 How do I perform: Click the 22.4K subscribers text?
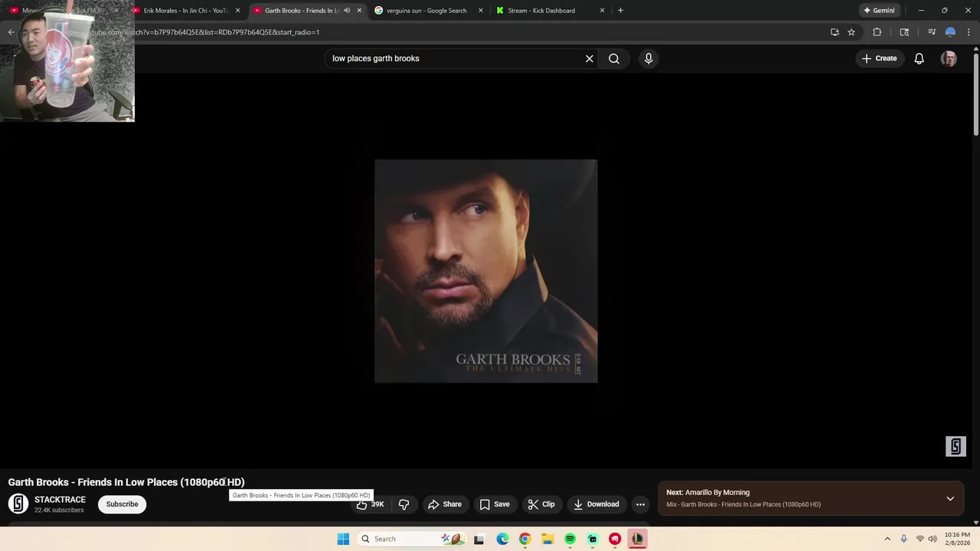point(59,510)
